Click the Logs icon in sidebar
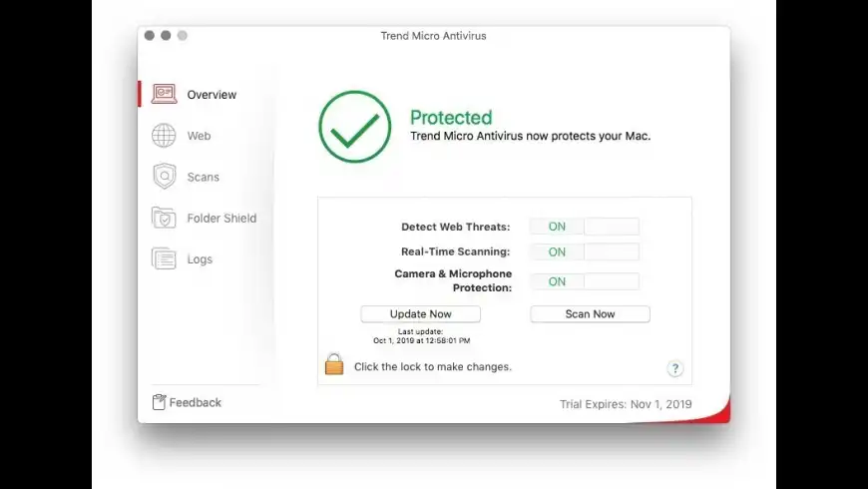Image resolution: width=868 pixels, height=489 pixels. 164,258
